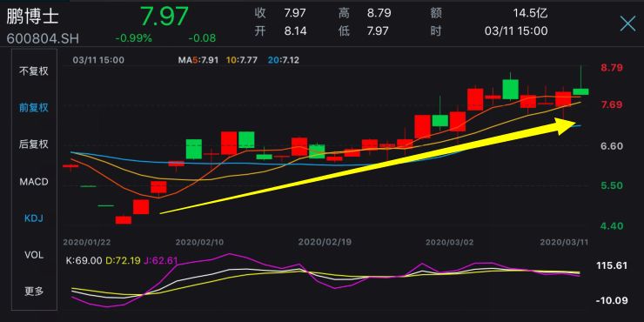Switch indicator to KDJ
Viewport: 644px width, 322px height.
pyautogui.click(x=34, y=218)
